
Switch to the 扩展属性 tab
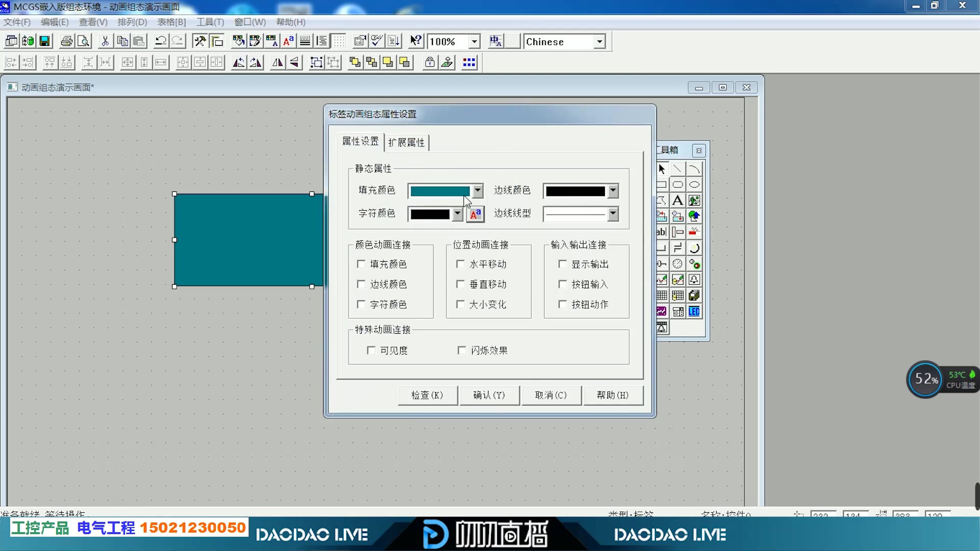[x=406, y=142]
